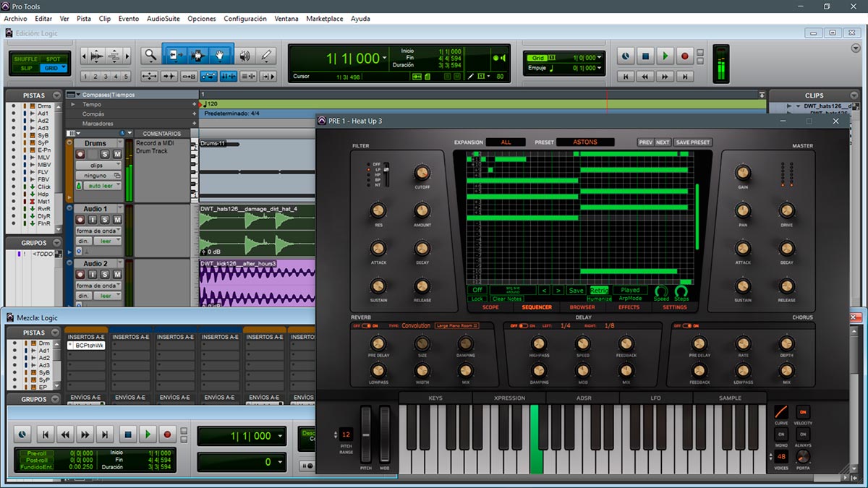Click the PREV preset button
Viewport: 868px width, 488px height.
click(x=645, y=142)
